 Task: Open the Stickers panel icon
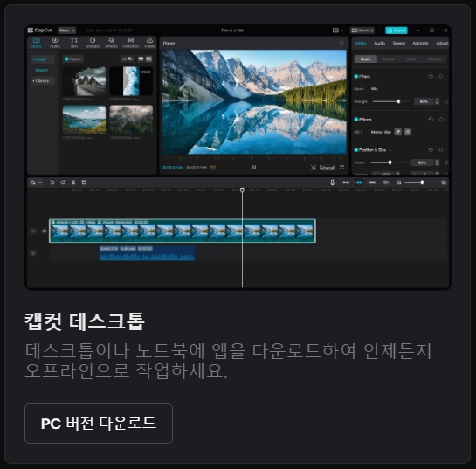(93, 40)
